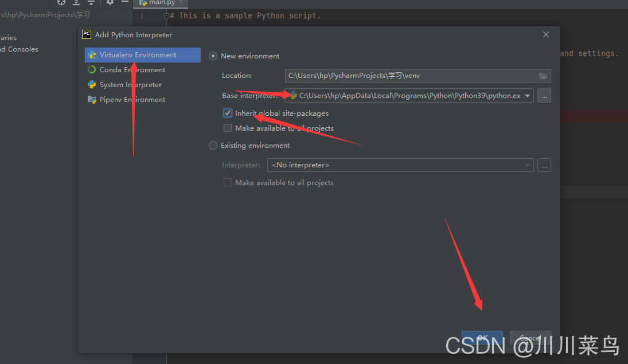The width and height of the screenshot is (628, 364).
Task: Hide the project tool window with minus icon
Action: tap(125, 2)
